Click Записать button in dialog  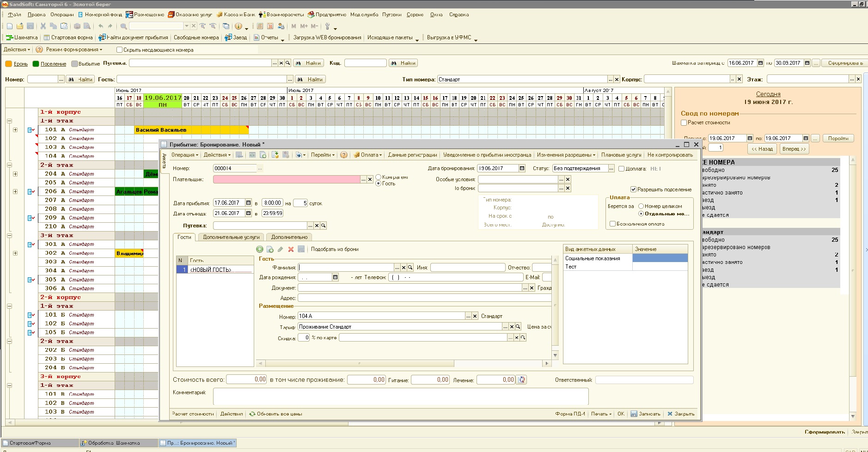pyautogui.click(x=646, y=414)
